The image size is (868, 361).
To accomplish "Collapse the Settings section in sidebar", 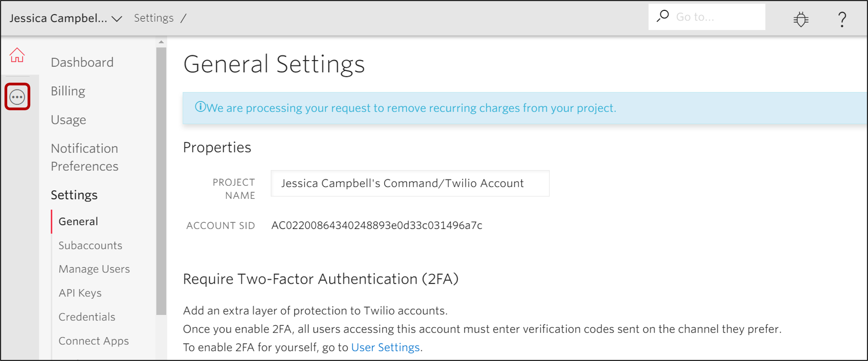I will [x=74, y=195].
